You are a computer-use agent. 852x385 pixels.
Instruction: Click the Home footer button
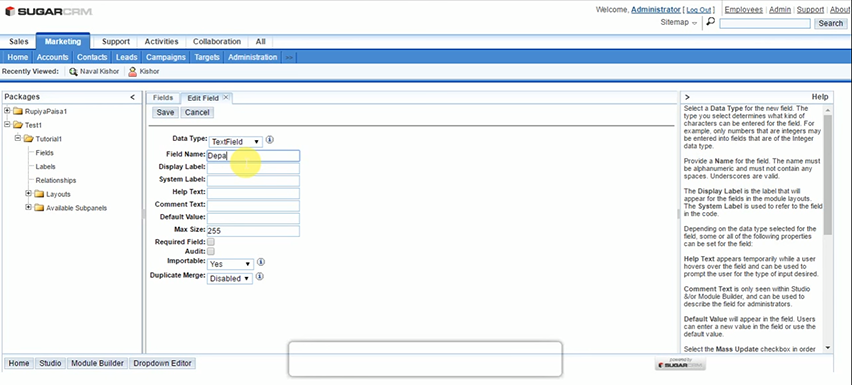click(x=18, y=363)
